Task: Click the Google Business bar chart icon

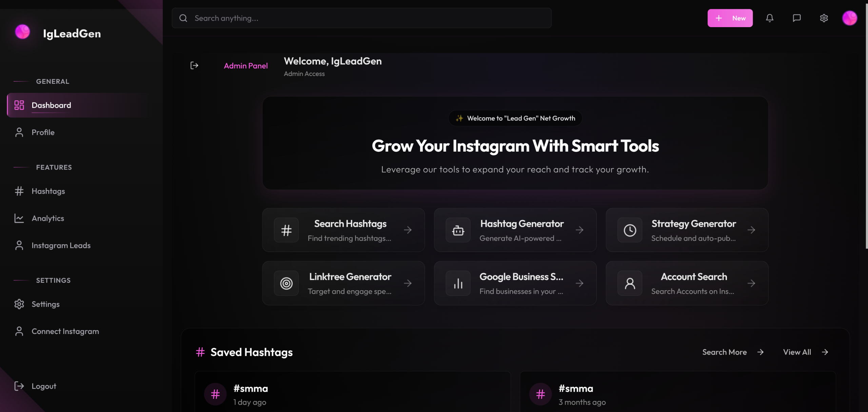Action: click(x=458, y=283)
